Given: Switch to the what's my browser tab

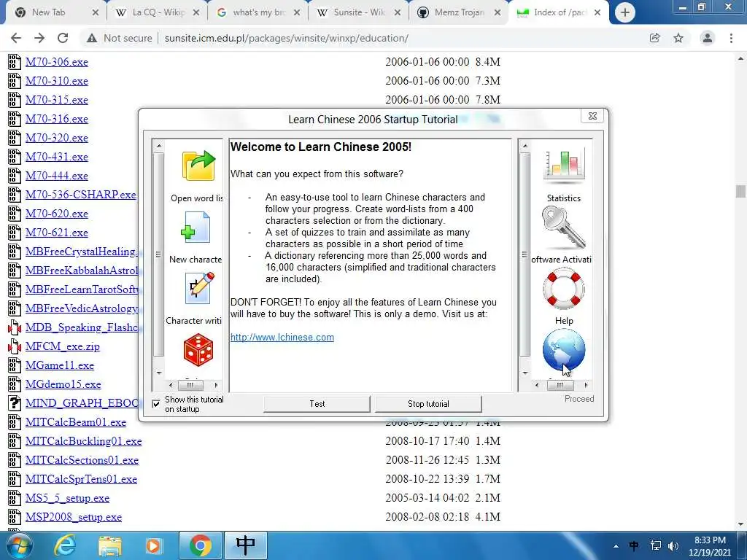Looking at the screenshot, I should coord(259,12).
